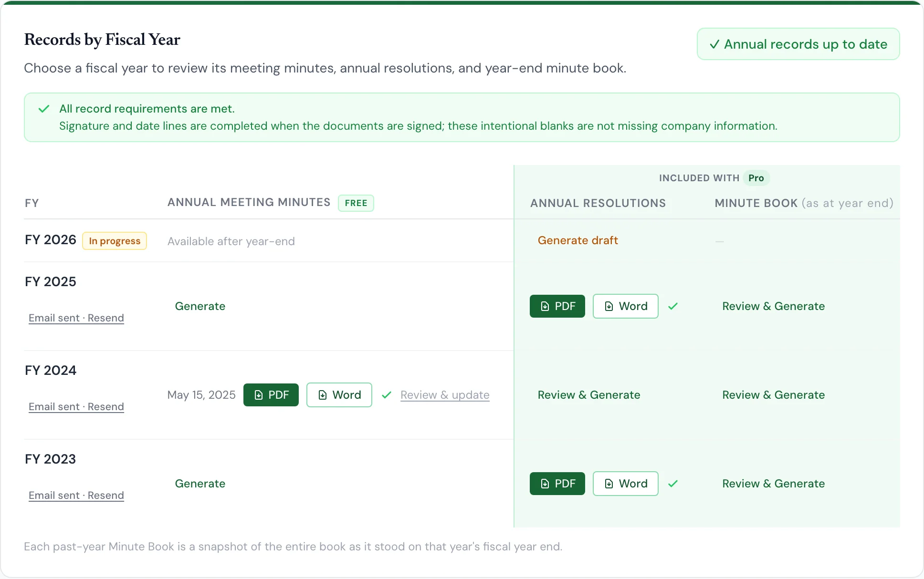Click the May 15, 2025 date text
Screen dimensions: 924x579
coord(201,395)
